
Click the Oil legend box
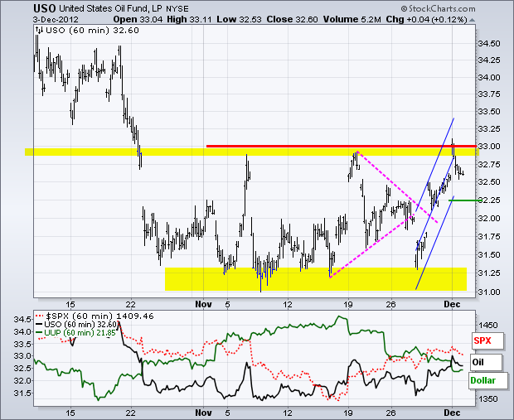click(486, 362)
